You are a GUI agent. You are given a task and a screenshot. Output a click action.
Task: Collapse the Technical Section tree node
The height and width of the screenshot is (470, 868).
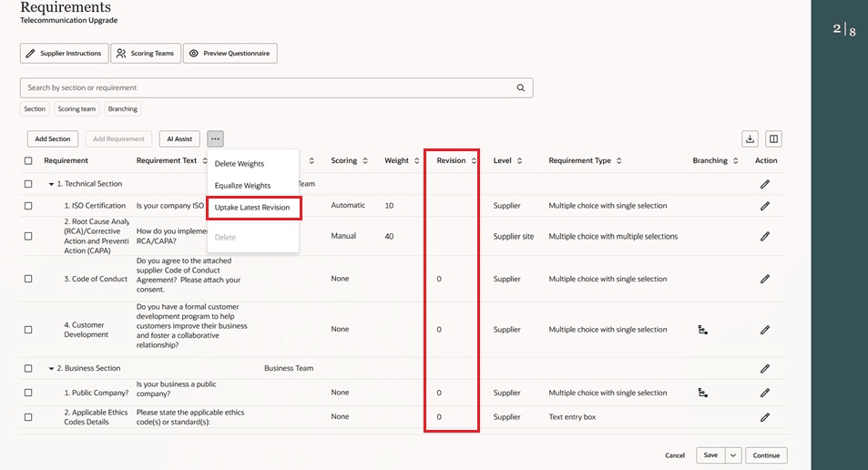[52, 184]
